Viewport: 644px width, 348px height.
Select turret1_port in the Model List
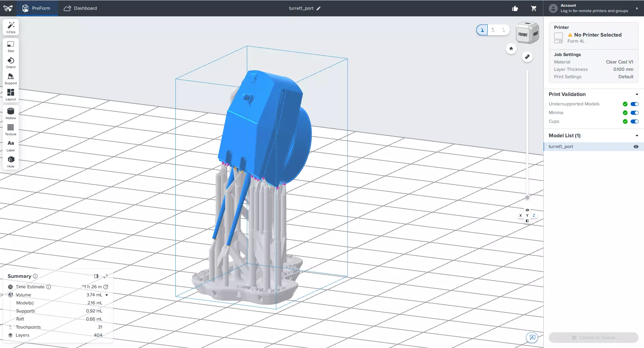pos(594,147)
